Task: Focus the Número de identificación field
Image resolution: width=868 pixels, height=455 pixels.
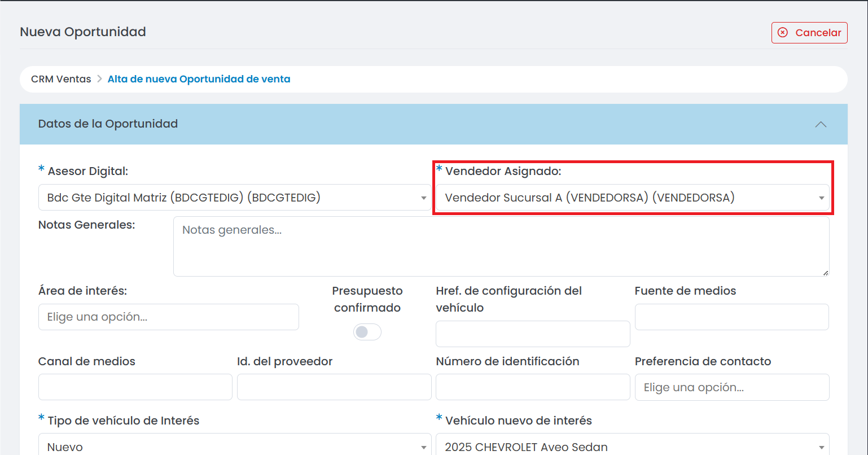Action: click(x=533, y=387)
